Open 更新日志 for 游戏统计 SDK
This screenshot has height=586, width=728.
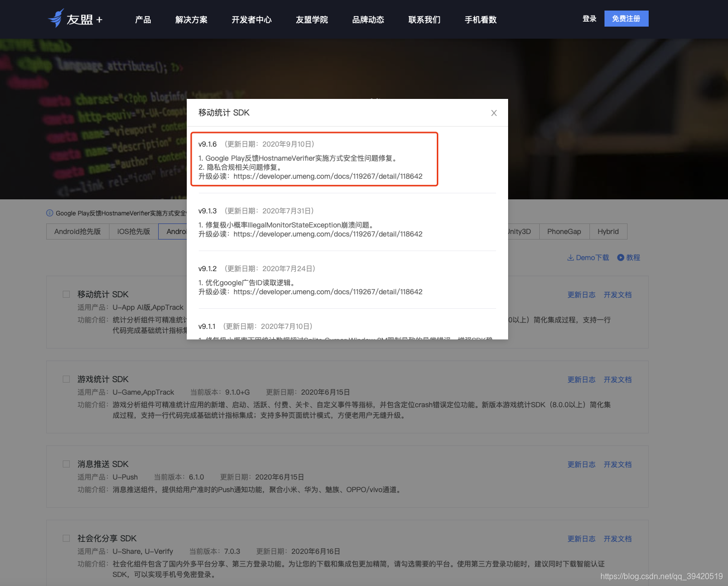point(581,380)
